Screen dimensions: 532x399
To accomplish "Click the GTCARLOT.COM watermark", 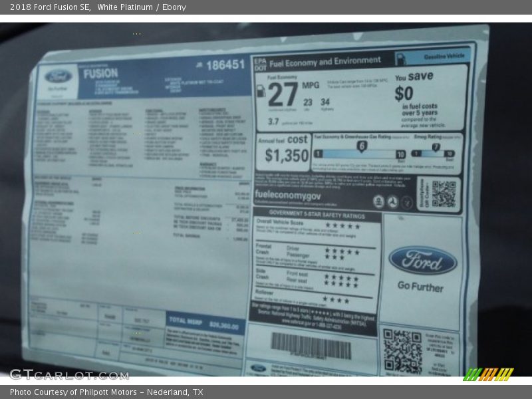I will (68, 374).
